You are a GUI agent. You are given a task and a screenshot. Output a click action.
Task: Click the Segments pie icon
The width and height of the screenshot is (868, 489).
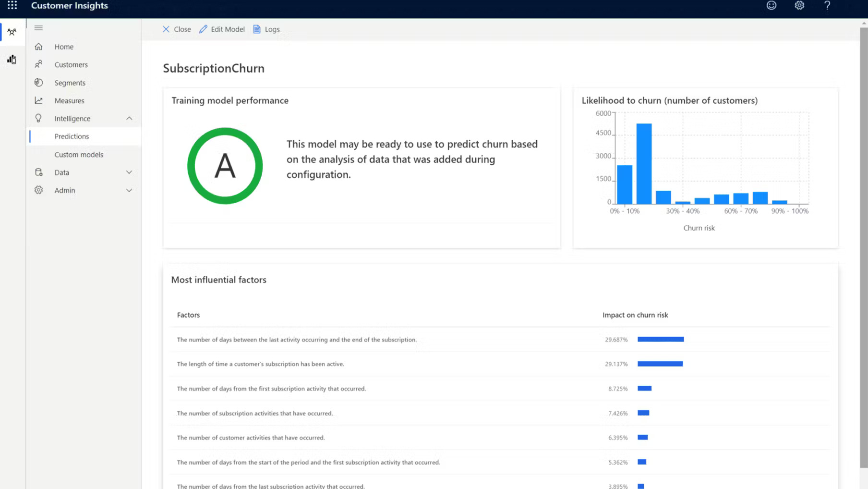click(38, 83)
